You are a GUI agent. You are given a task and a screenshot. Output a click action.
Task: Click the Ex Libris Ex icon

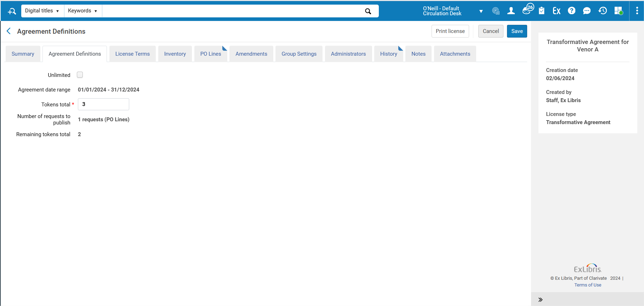pos(557,11)
